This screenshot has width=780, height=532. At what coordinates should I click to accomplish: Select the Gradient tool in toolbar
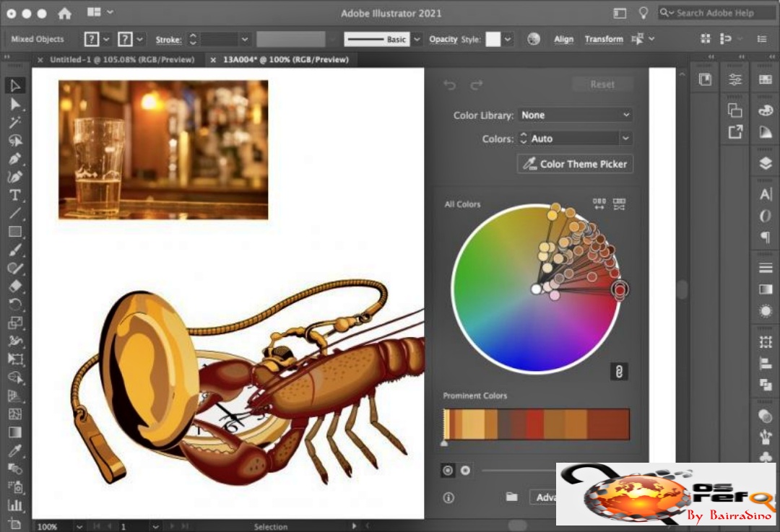15,432
